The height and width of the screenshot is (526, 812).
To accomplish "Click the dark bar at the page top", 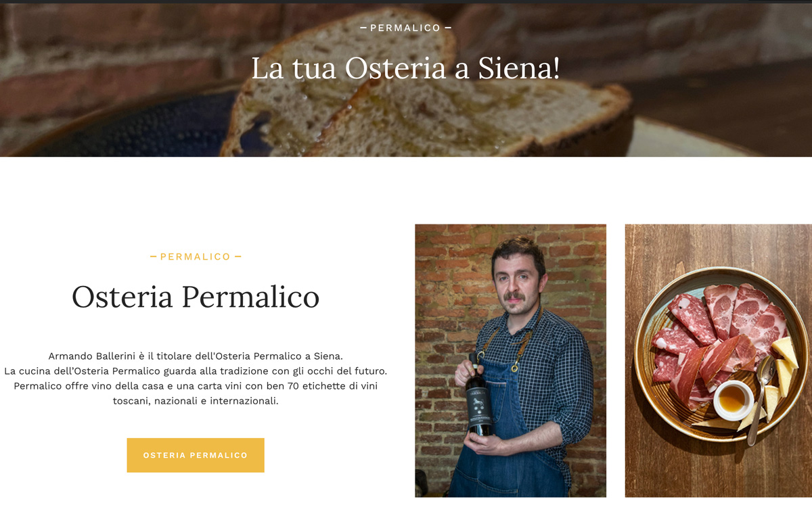I will pyautogui.click(x=406, y=1).
